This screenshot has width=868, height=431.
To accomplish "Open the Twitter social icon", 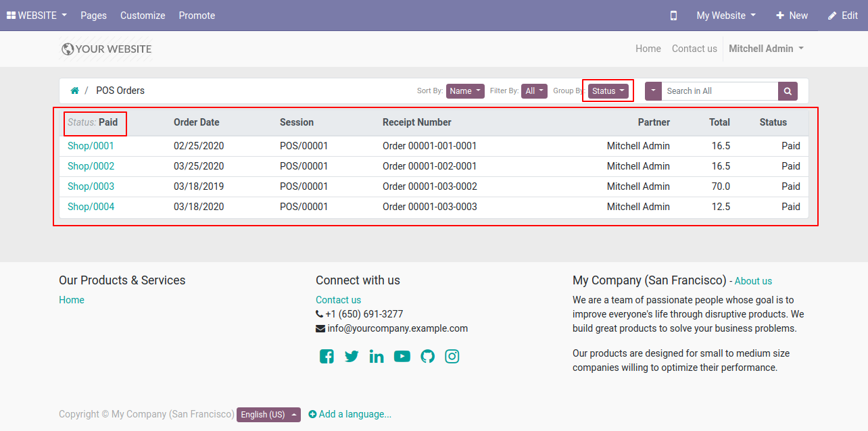I will [352, 357].
